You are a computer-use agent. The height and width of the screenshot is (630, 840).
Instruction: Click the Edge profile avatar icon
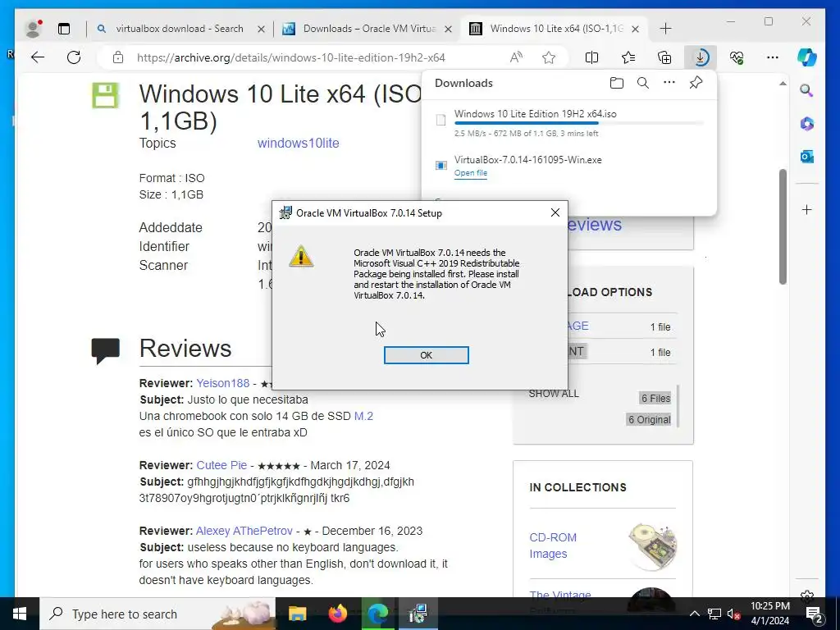tap(33, 29)
